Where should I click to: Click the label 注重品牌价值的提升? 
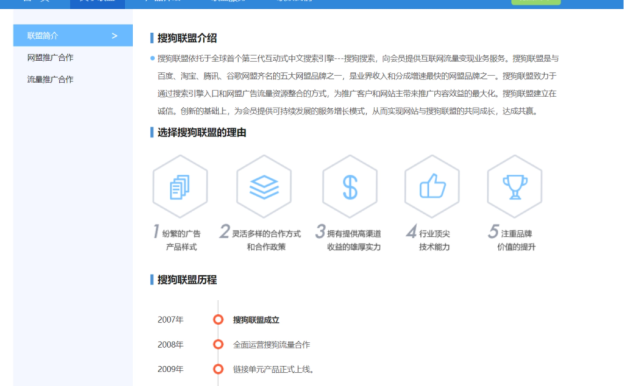click(x=516, y=240)
